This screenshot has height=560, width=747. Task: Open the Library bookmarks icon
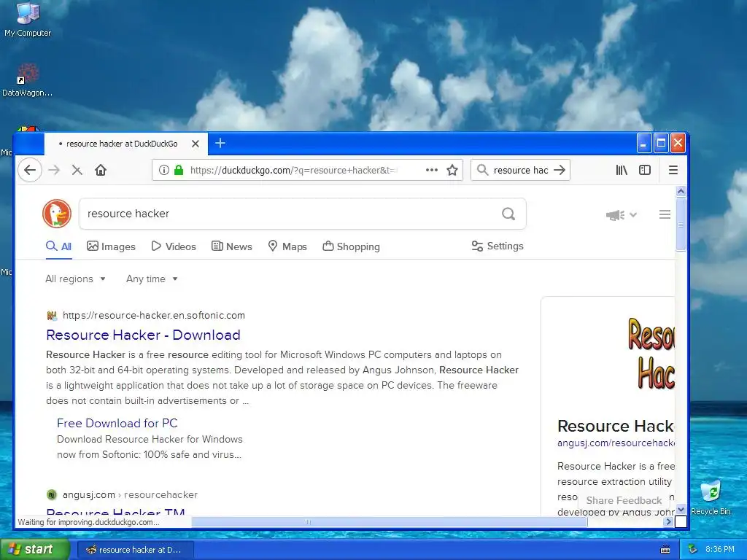point(622,170)
